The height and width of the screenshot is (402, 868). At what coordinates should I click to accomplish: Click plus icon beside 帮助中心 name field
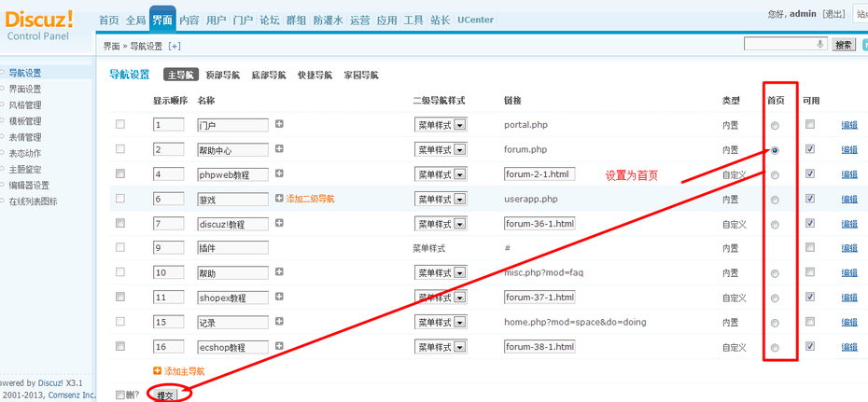point(279,148)
